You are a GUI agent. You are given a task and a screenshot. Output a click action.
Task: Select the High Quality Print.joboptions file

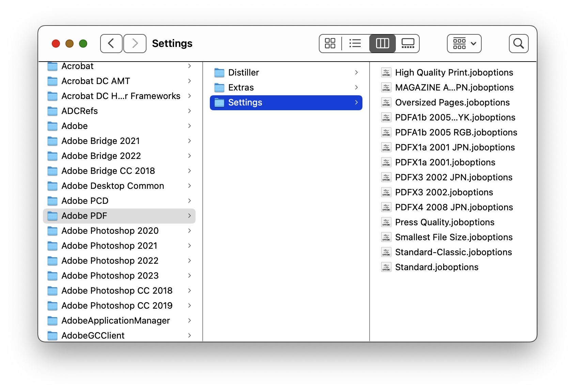[454, 72]
